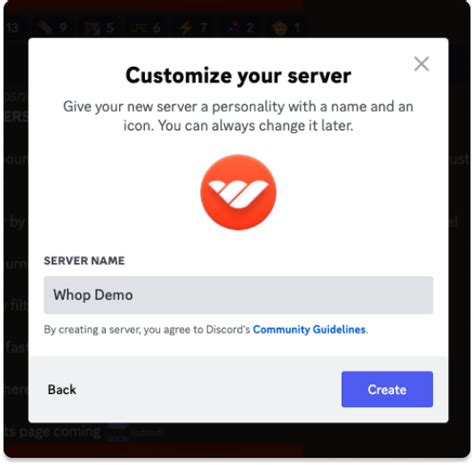The height and width of the screenshot is (465, 474).
Task: Click the lightning bolt reaction with 7
Action: [x=193, y=28]
